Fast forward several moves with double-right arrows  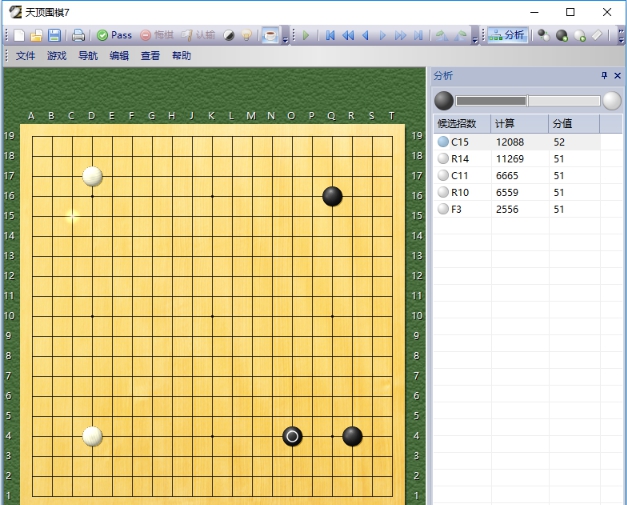click(400, 36)
